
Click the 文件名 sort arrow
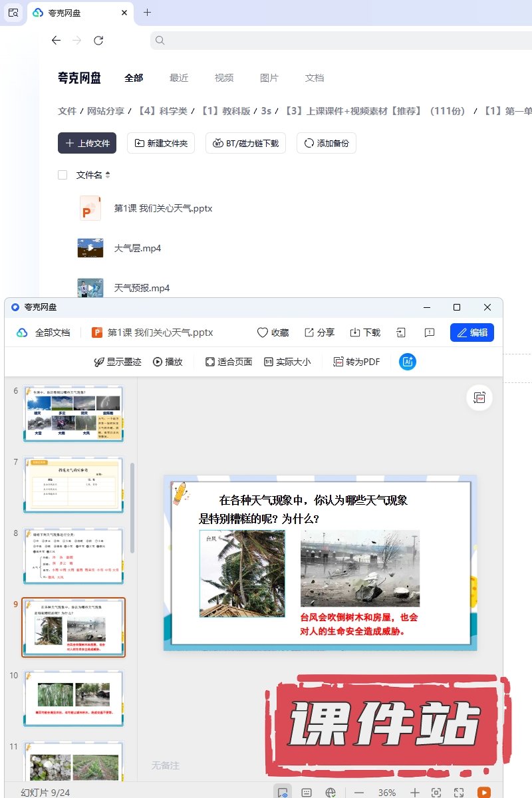tap(108, 175)
